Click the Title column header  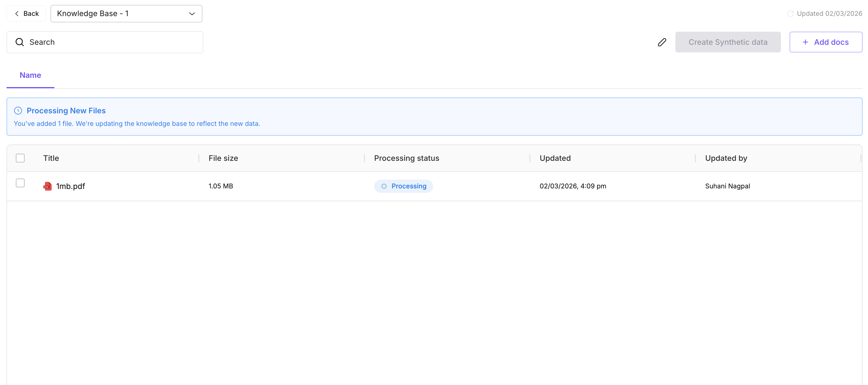point(51,158)
